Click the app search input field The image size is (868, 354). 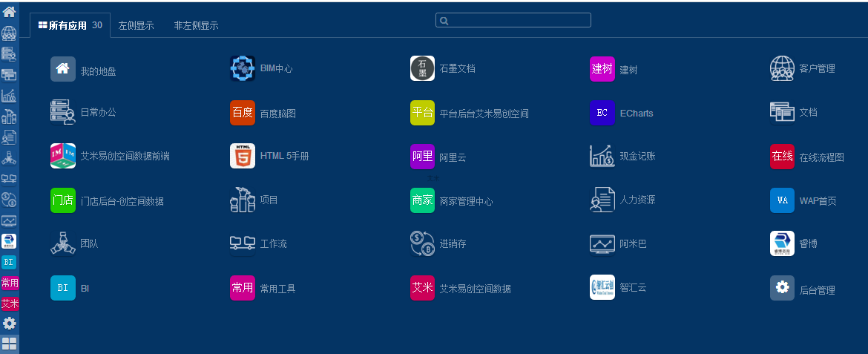(x=513, y=20)
